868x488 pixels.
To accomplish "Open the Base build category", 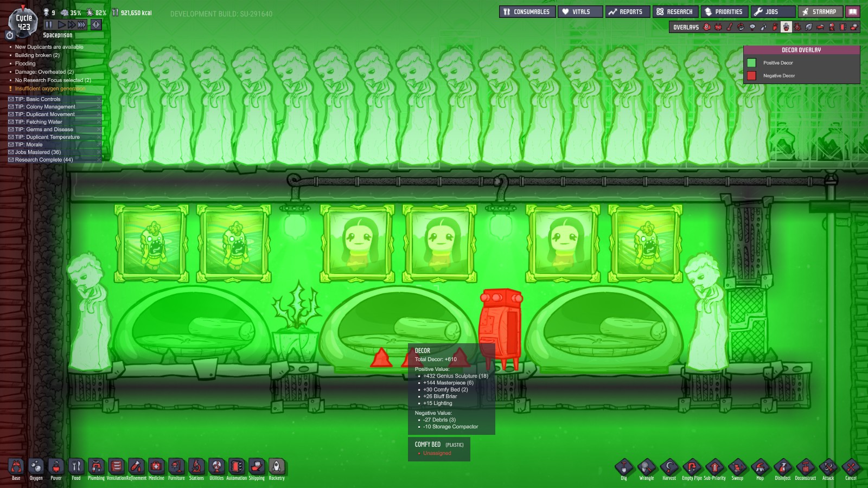I will click(16, 467).
